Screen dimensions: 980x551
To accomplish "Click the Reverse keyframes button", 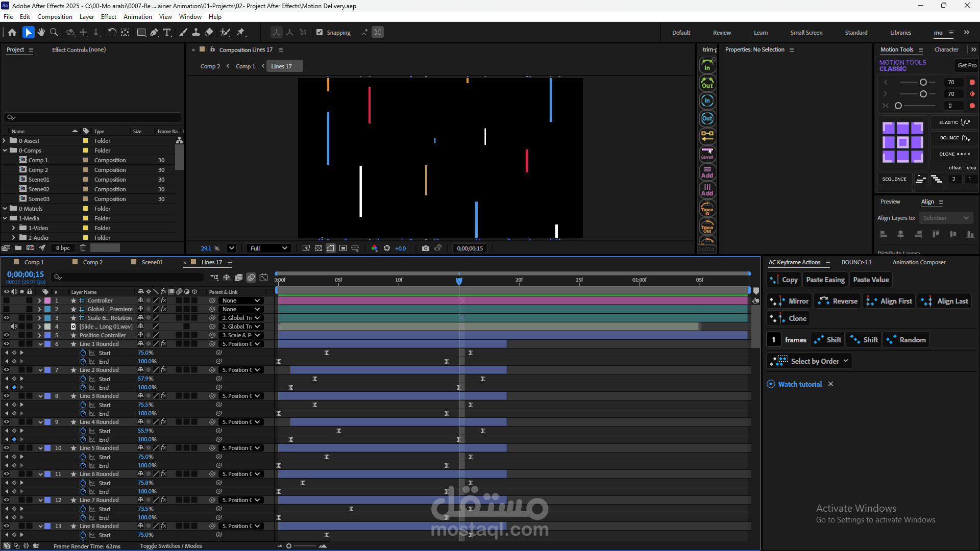I will coord(837,301).
